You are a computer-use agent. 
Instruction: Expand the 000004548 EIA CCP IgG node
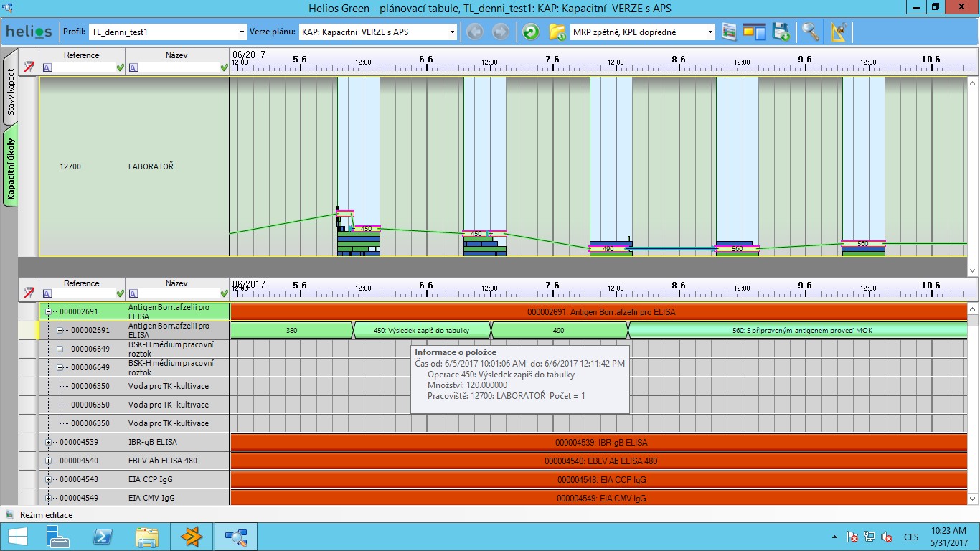click(49, 479)
